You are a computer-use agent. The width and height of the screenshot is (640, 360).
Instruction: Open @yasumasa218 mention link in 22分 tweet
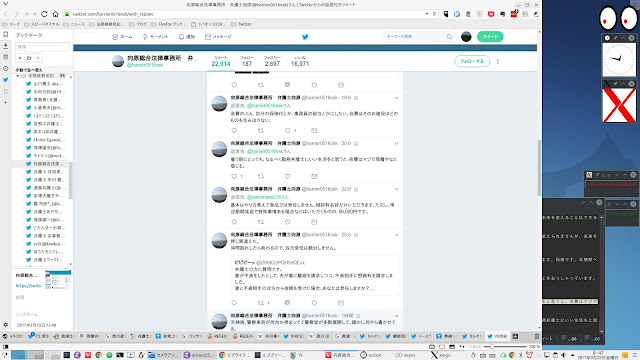click(x=264, y=197)
